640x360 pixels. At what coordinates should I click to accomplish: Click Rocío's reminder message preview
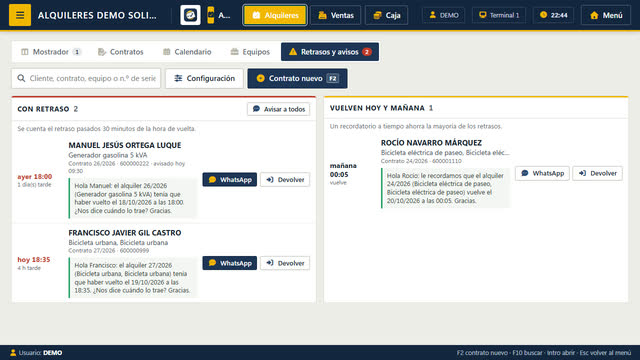point(445,188)
